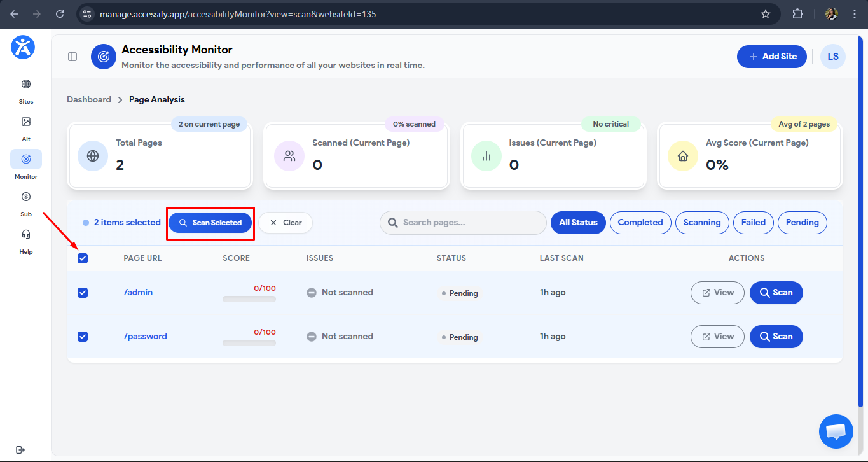Go back using the Dashboard breadcrumb link

click(x=88, y=99)
